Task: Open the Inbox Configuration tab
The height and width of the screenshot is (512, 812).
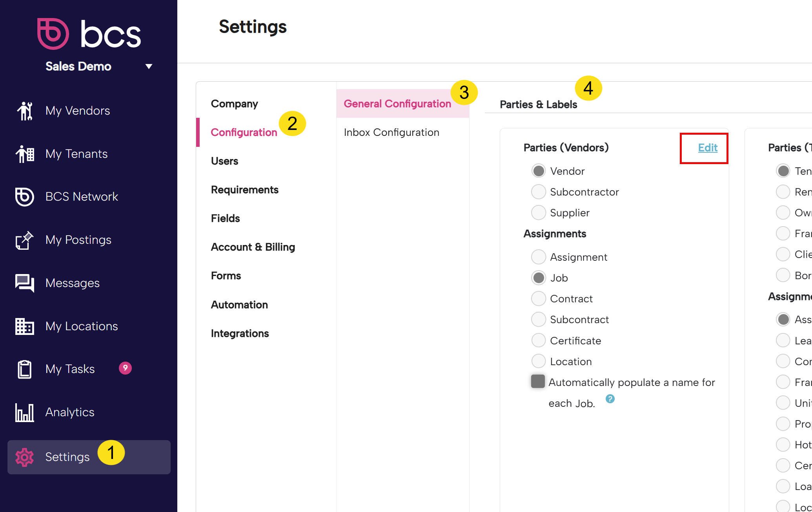Action: (391, 132)
